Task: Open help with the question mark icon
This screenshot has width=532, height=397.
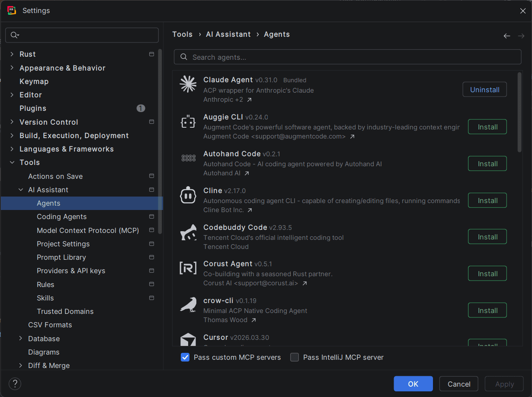Action: click(15, 384)
